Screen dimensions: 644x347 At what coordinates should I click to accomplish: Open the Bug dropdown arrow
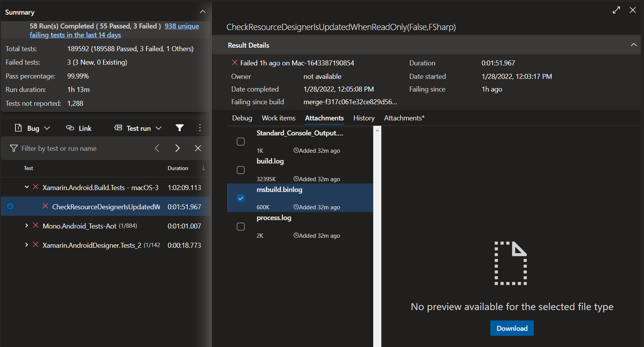click(x=47, y=128)
